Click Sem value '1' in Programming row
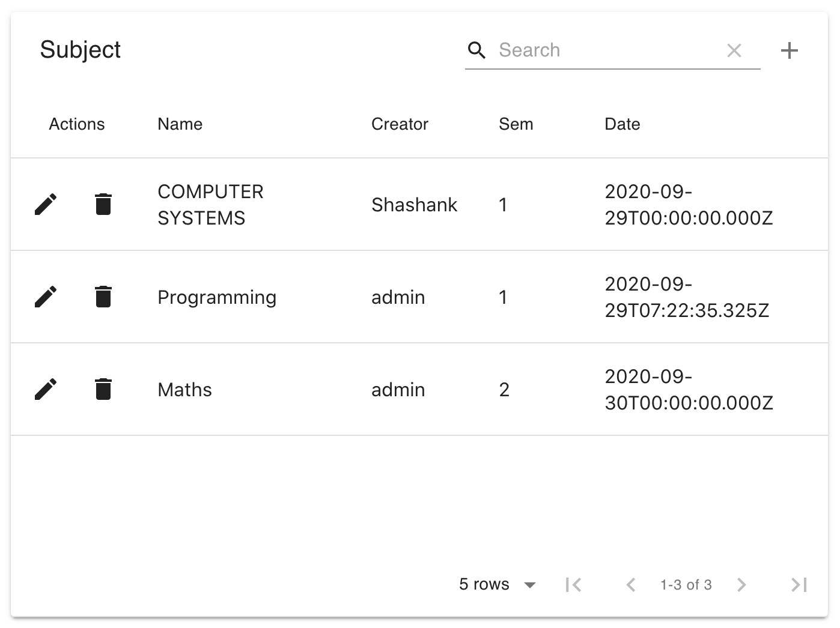 click(503, 297)
